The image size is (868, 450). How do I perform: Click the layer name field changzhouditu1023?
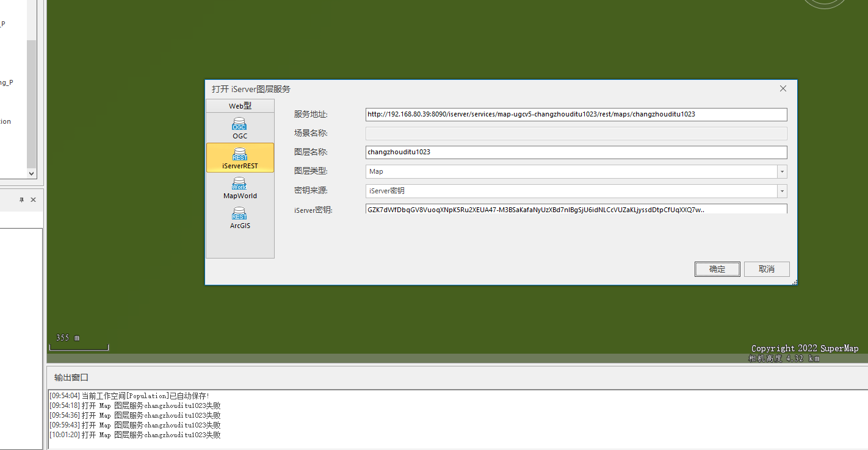click(576, 152)
